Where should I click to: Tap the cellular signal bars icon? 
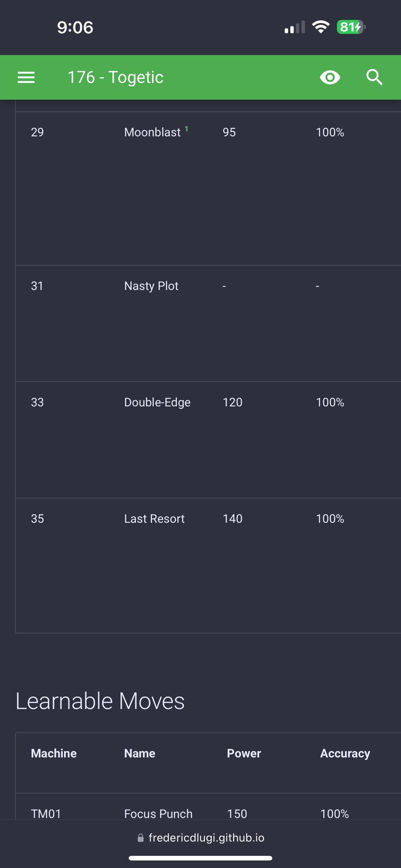coord(294,28)
